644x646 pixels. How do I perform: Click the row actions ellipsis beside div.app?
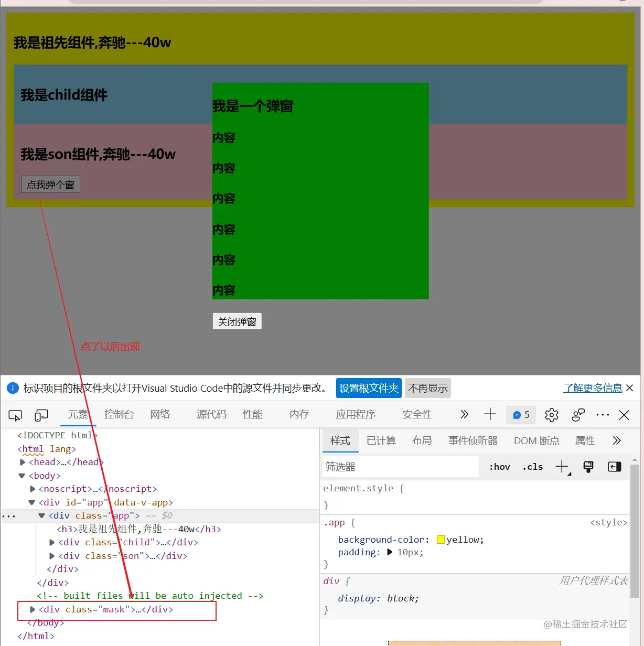9,516
